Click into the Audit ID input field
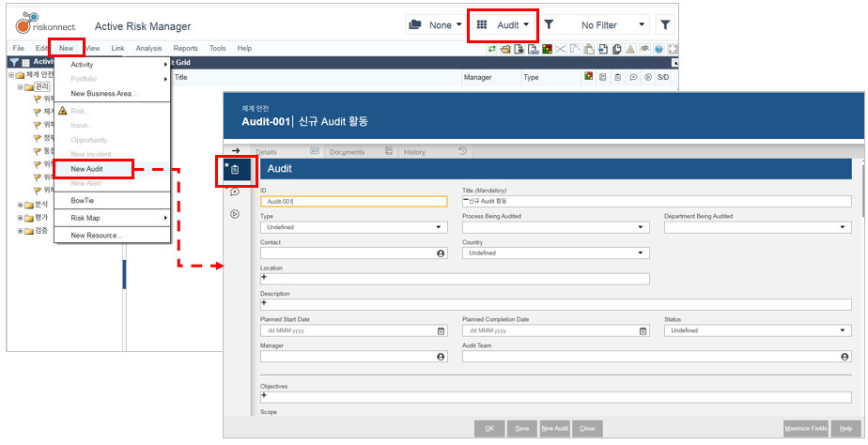 coord(354,202)
